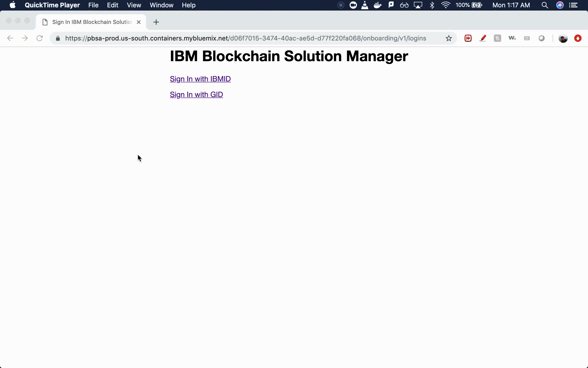Open the Apple menu
Viewport: 588px width, 368px height.
12,5
